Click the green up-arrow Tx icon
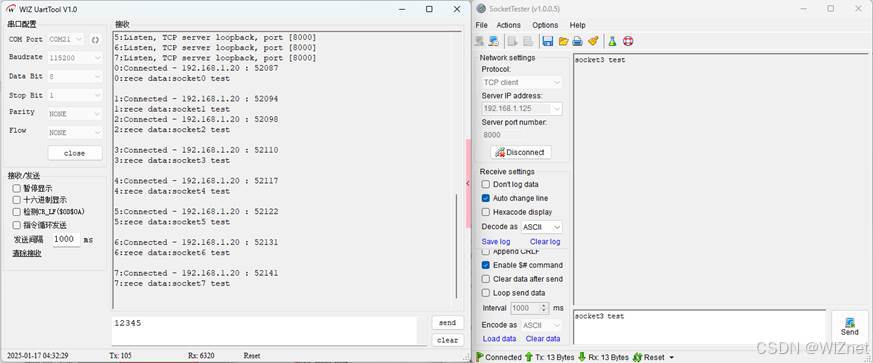873x363 pixels. (x=528, y=357)
